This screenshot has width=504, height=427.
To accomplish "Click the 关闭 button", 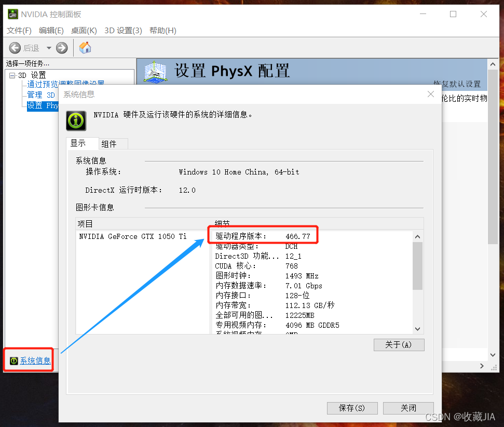I will click(x=408, y=408).
